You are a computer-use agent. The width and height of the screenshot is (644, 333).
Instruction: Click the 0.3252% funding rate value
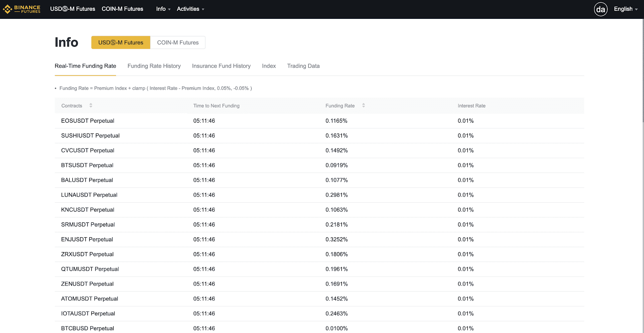[336, 240]
